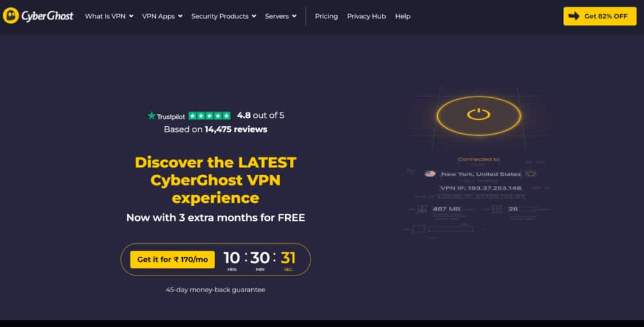Click the 10 hours countdown value
Image resolution: width=644 pixels, height=327 pixels.
tap(232, 257)
